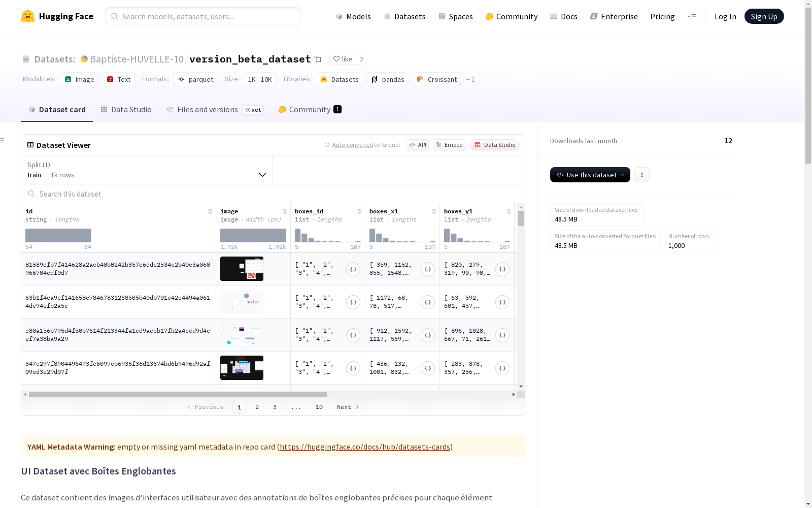
Task: Filter by the parquet format tag
Action: (195, 79)
